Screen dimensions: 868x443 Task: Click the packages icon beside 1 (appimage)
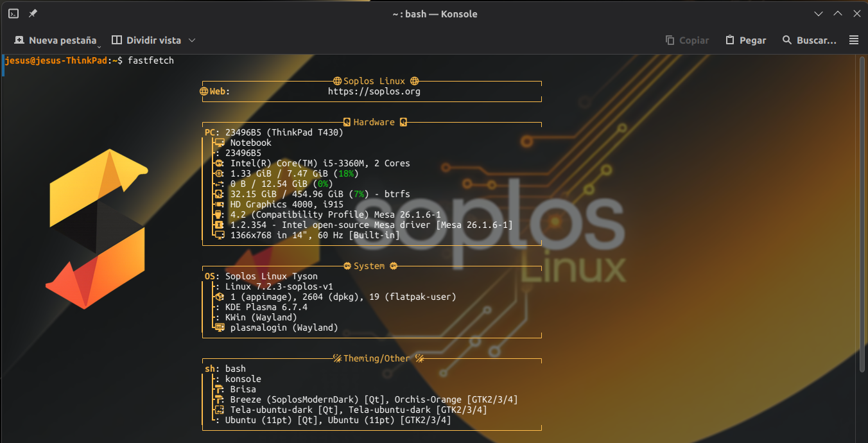click(219, 297)
